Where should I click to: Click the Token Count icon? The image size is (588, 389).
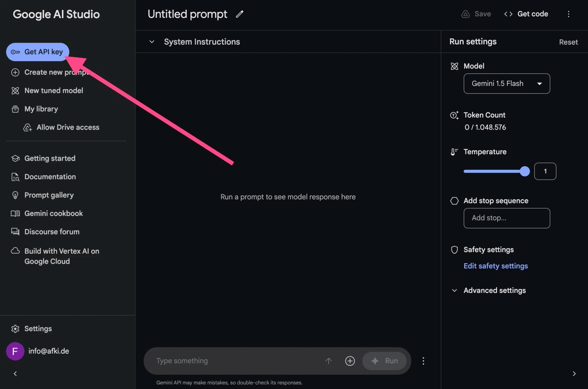coord(454,115)
